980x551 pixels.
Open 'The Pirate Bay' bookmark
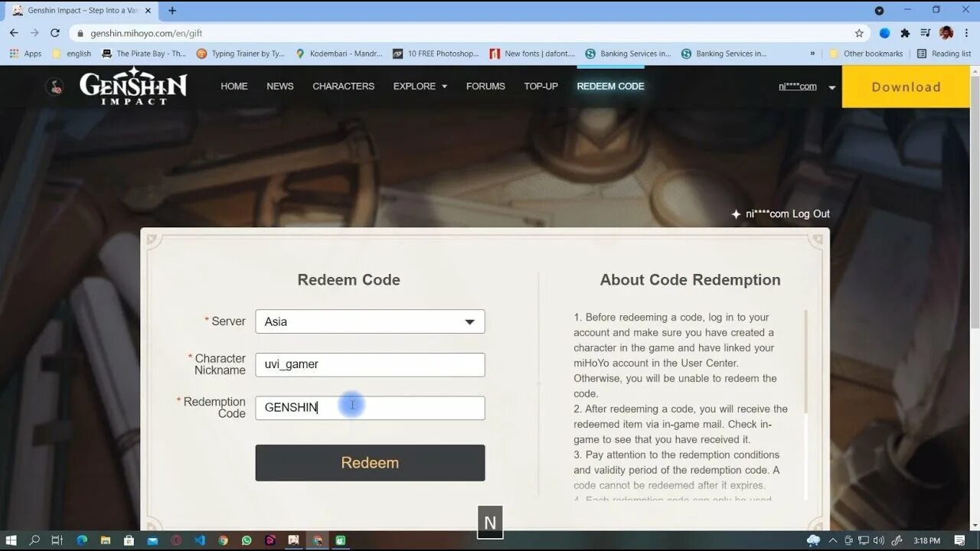pyautogui.click(x=144, y=54)
